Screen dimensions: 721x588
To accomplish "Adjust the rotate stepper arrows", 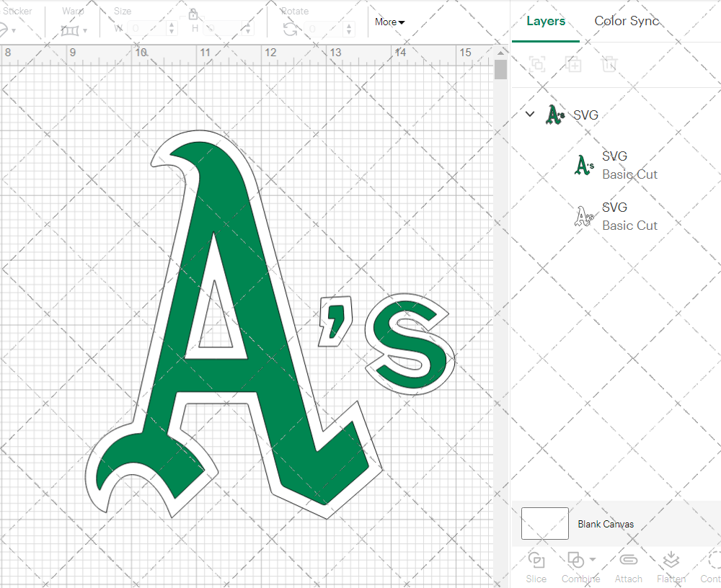I will (348, 29).
